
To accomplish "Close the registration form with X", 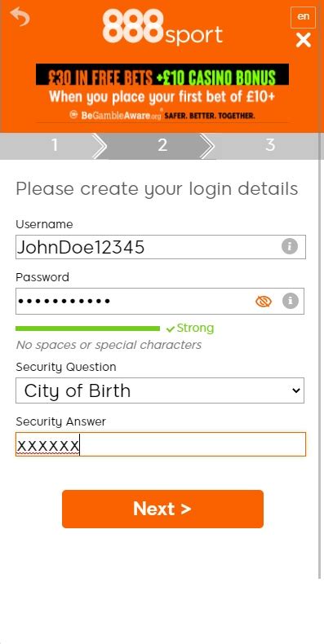I will click(304, 40).
